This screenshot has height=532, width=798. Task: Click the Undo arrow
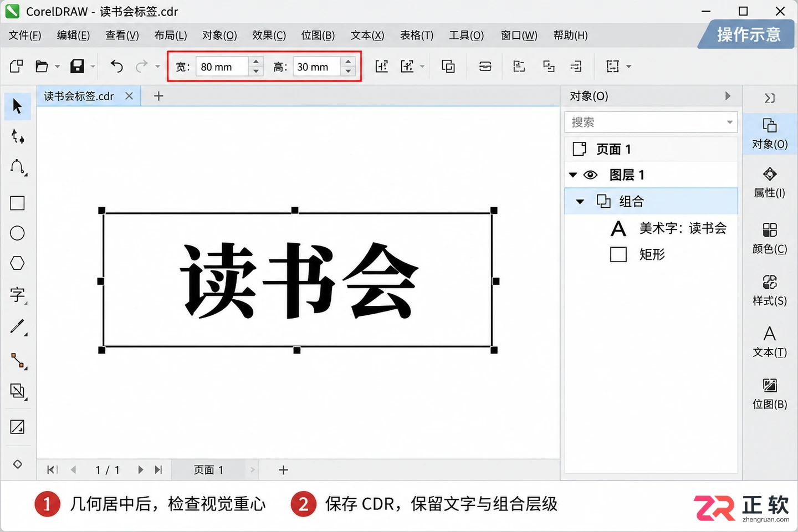[116, 66]
